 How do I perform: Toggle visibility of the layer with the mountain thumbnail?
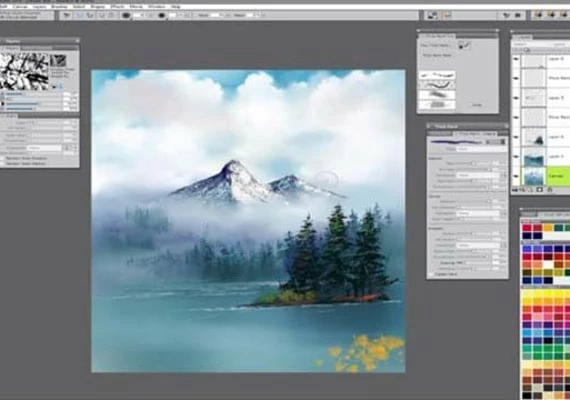pyautogui.click(x=516, y=137)
